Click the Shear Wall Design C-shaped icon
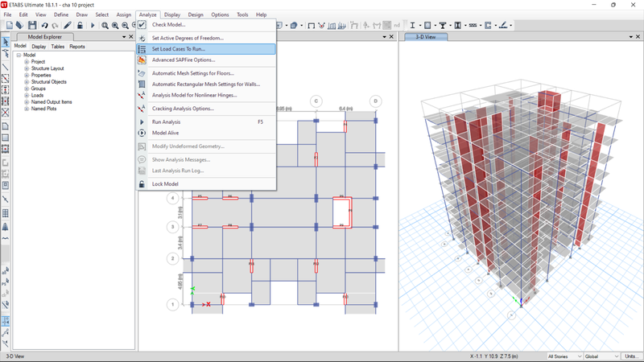Viewport: 644px width, 362px height. point(488,26)
